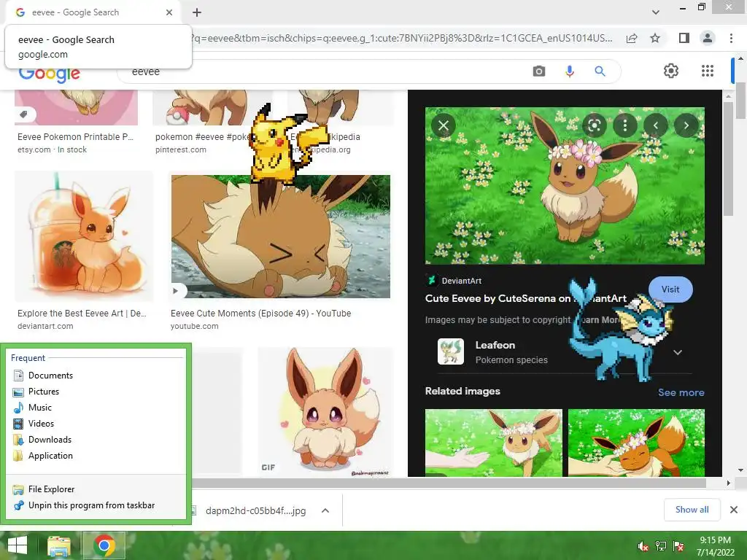Open the Windows Start menu
The height and width of the screenshot is (560, 747).
point(18,545)
